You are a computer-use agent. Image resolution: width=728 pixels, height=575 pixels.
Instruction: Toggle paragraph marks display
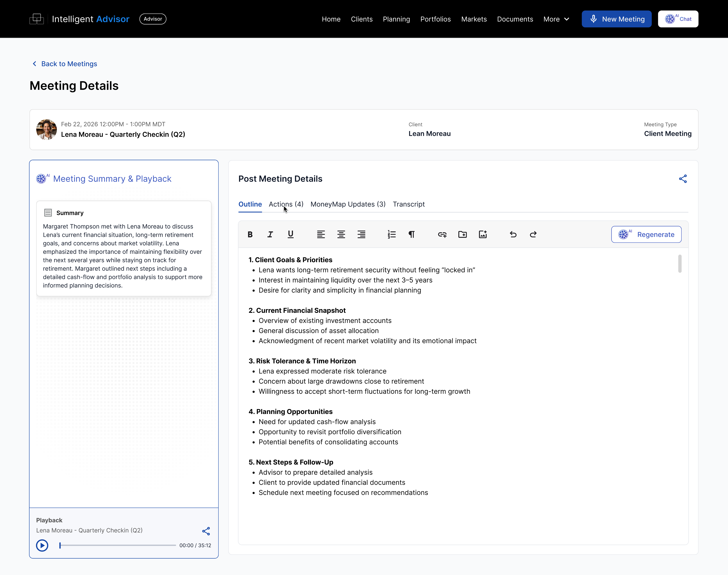412,234
